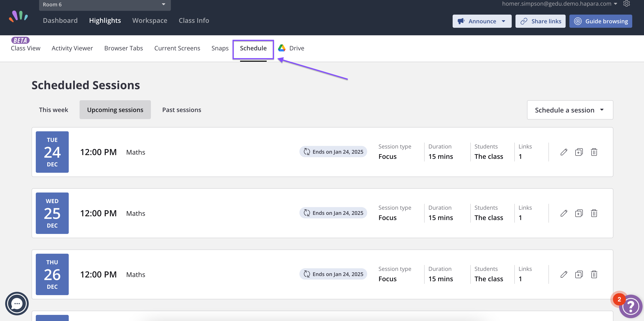Switch to Class View
The height and width of the screenshot is (321, 644).
point(25,48)
